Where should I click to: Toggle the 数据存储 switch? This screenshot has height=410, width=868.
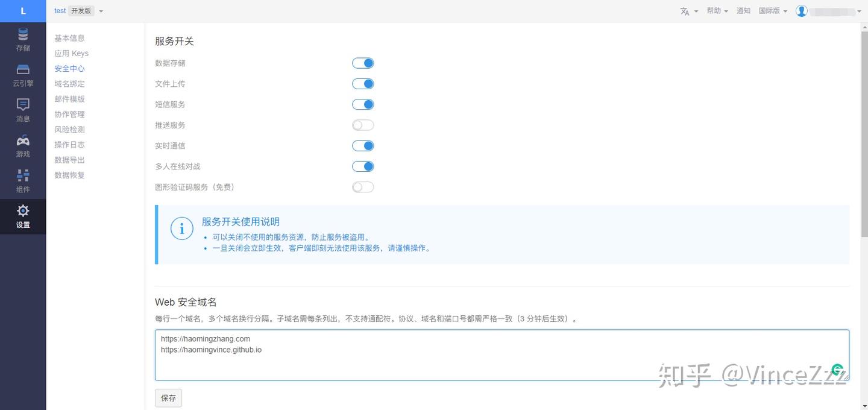[363, 63]
